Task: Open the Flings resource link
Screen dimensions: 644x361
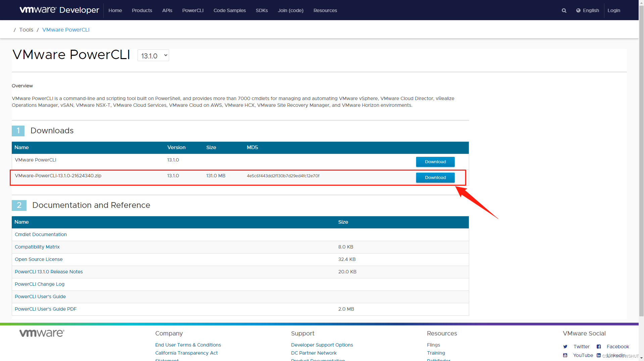Action: (x=433, y=345)
